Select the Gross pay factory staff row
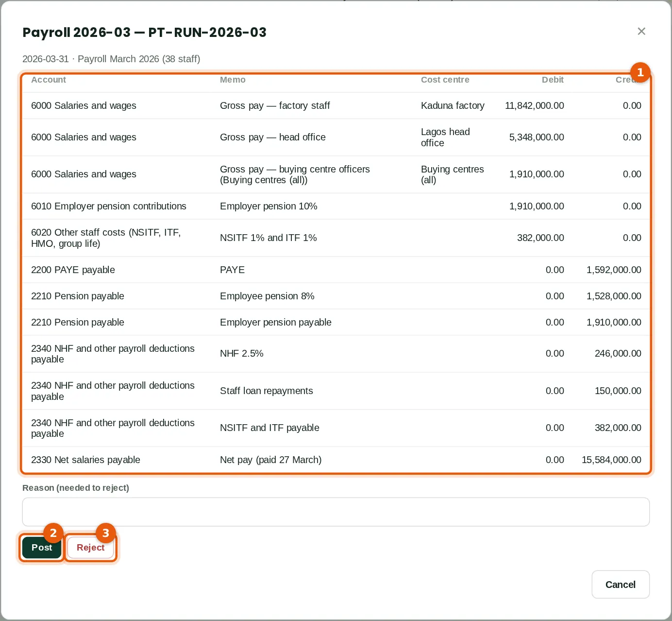672x621 pixels. pos(336,105)
